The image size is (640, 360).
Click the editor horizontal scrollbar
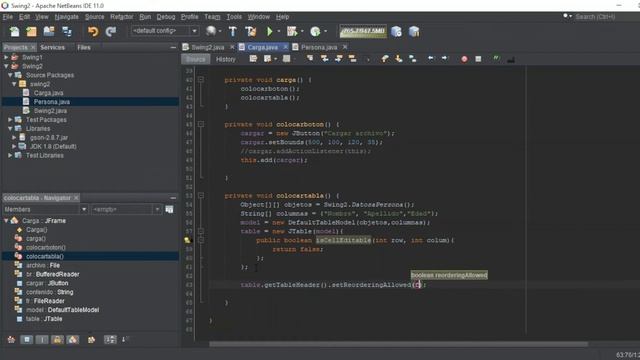point(398,344)
